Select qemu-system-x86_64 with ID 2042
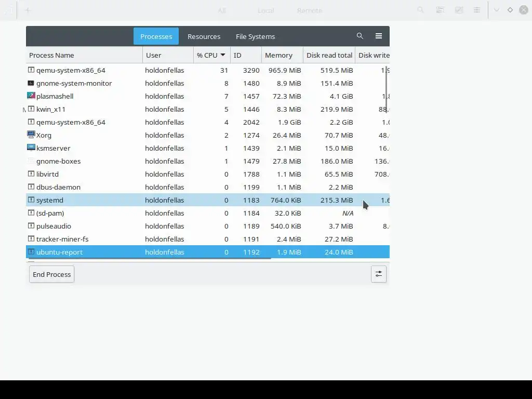The height and width of the screenshot is (399, 532). tap(208, 122)
